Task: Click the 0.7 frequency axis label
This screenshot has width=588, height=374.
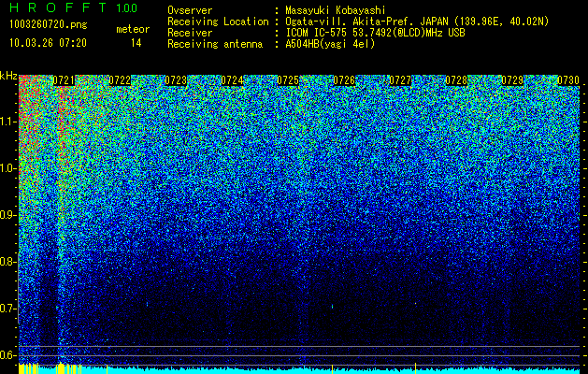Action: pyautogui.click(x=8, y=309)
